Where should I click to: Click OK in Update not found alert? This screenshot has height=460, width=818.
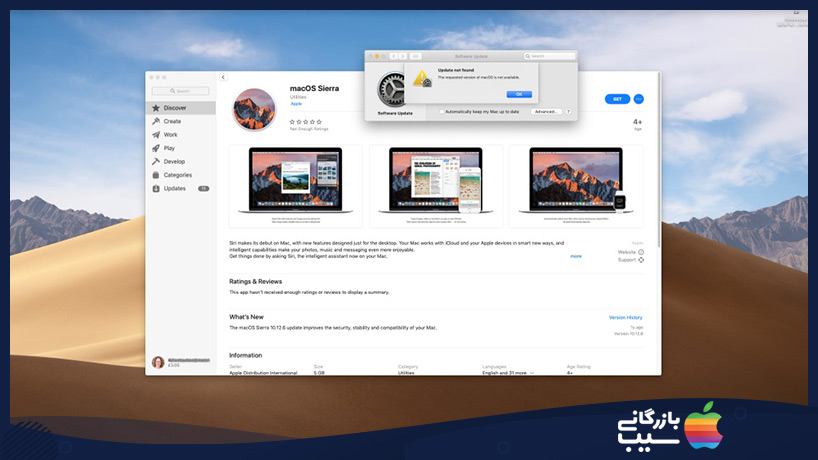coord(519,94)
